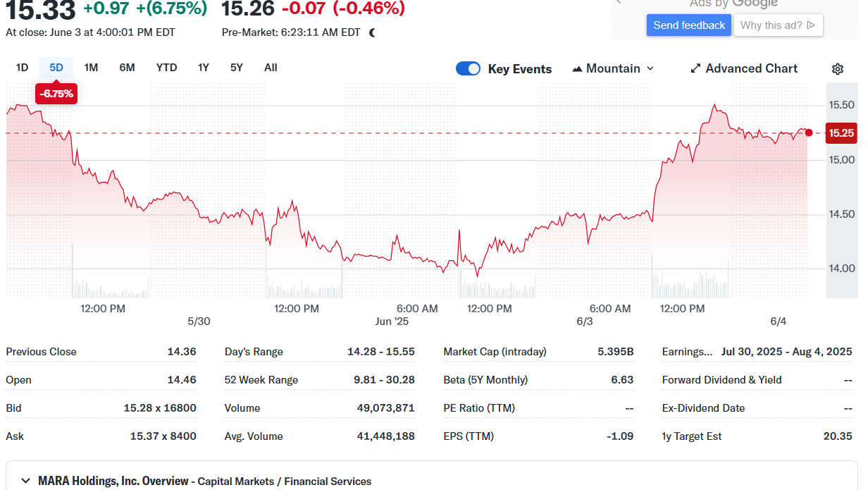This screenshot has width=868, height=490.
Task: Choose the 1Y range tab
Action: coord(204,68)
